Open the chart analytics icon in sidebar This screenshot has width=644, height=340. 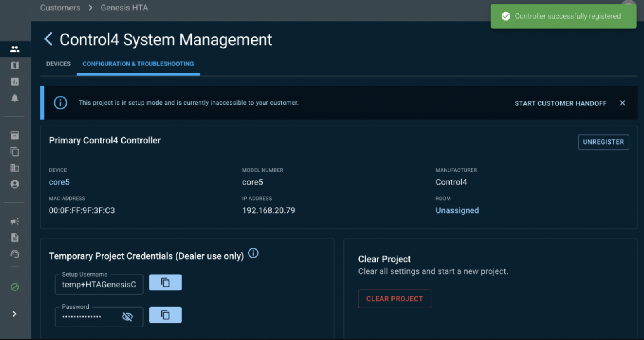pyautogui.click(x=15, y=82)
